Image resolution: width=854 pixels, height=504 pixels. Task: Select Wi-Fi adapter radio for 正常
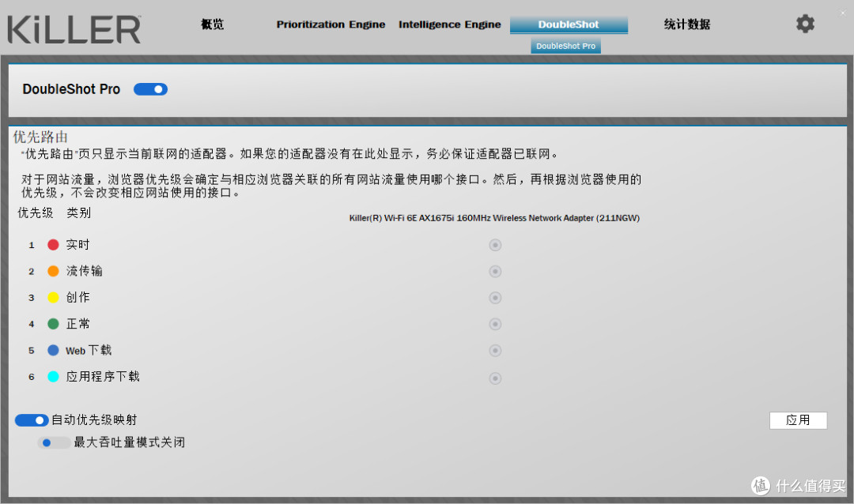point(495,324)
